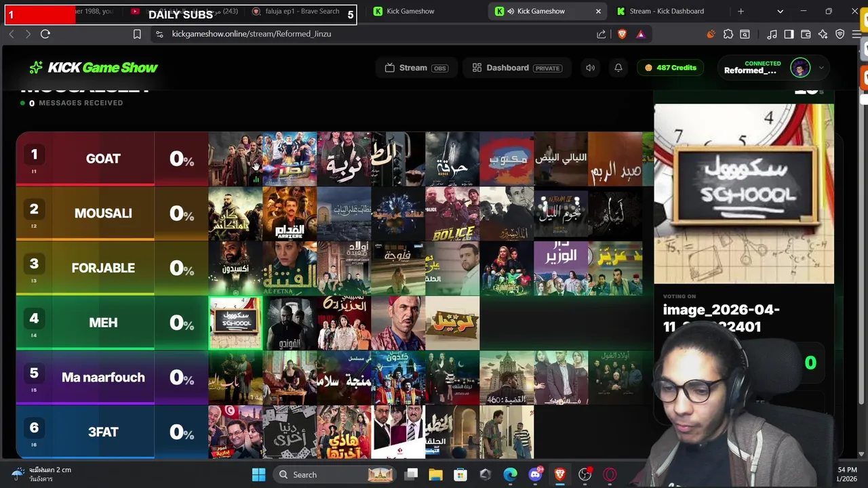Open Brave Leo AI sparkle icon
The image size is (868, 488).
click(823, 34)
